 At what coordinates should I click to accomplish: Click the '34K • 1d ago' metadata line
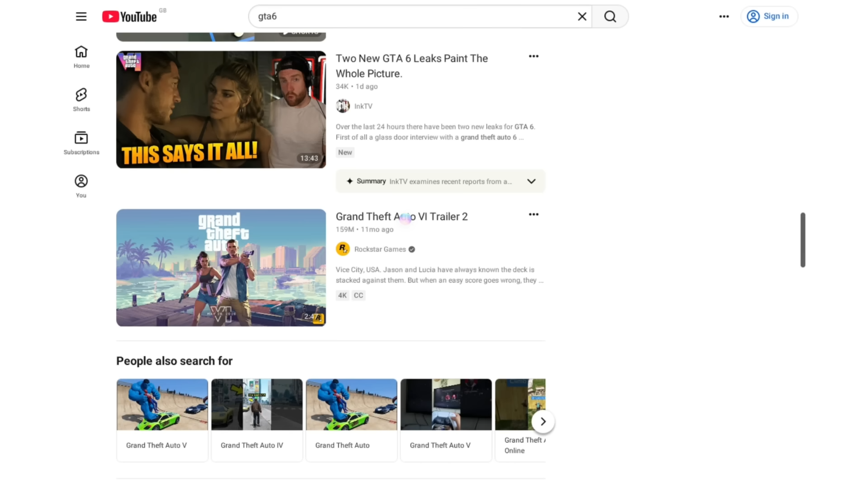pyautogui.click(x=357, y=86)
